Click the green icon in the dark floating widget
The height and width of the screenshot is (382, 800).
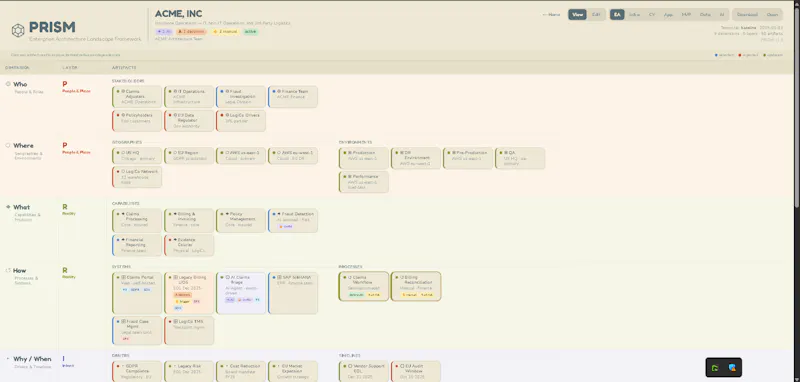tap(716, 368)
